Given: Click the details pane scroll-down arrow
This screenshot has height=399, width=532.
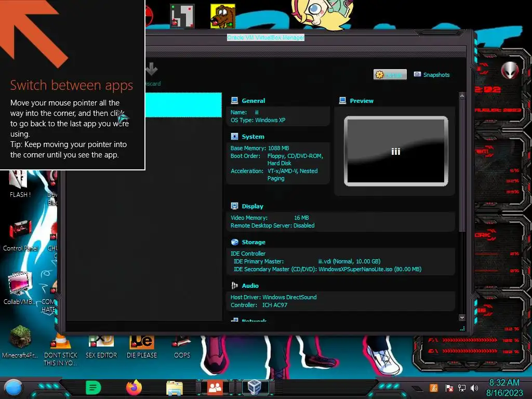Looking at the screenshot, I should click(462, 317).
